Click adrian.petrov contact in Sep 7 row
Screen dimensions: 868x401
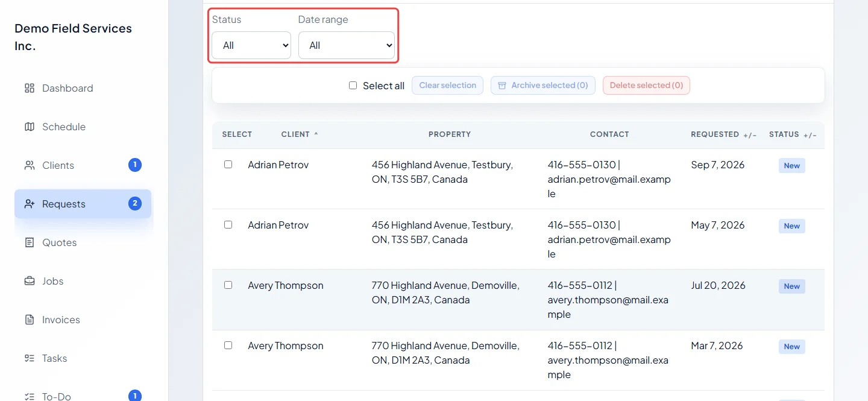point(609,179)
